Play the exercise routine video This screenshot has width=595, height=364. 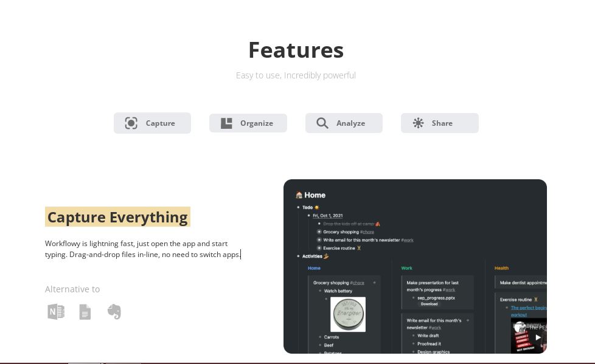pyautogui.click(x=538, y=337)
